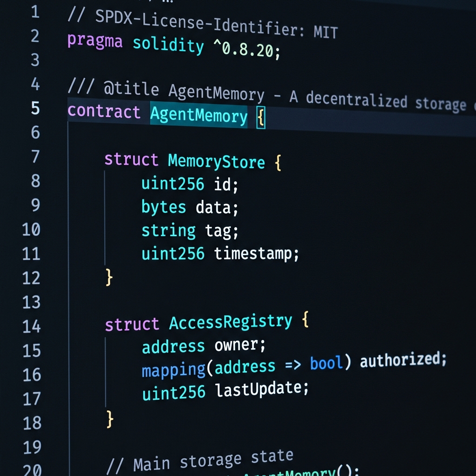Click the '// Main storage state' comment
Viewport: 476px width, 476px height.
pos(200,462)
